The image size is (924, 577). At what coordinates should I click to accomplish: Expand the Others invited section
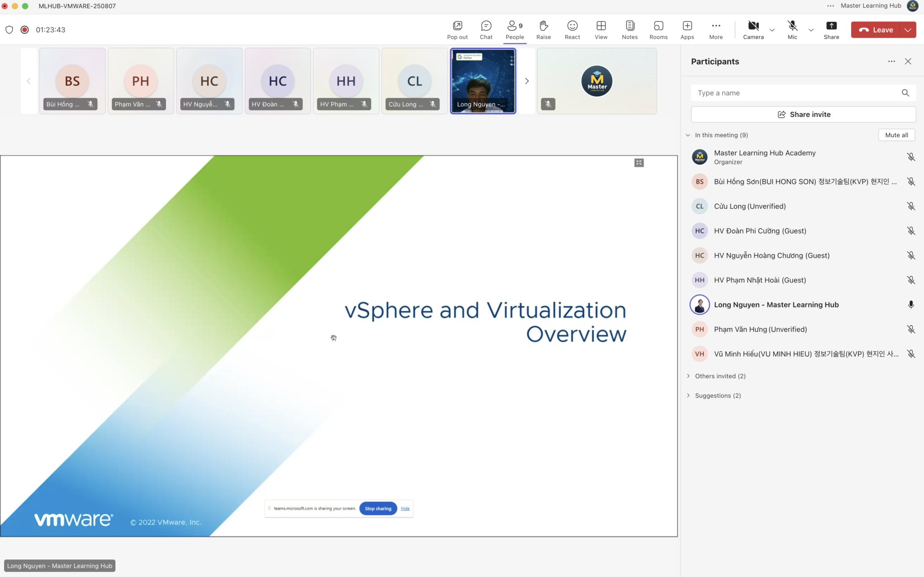click(x=720, y=376)
